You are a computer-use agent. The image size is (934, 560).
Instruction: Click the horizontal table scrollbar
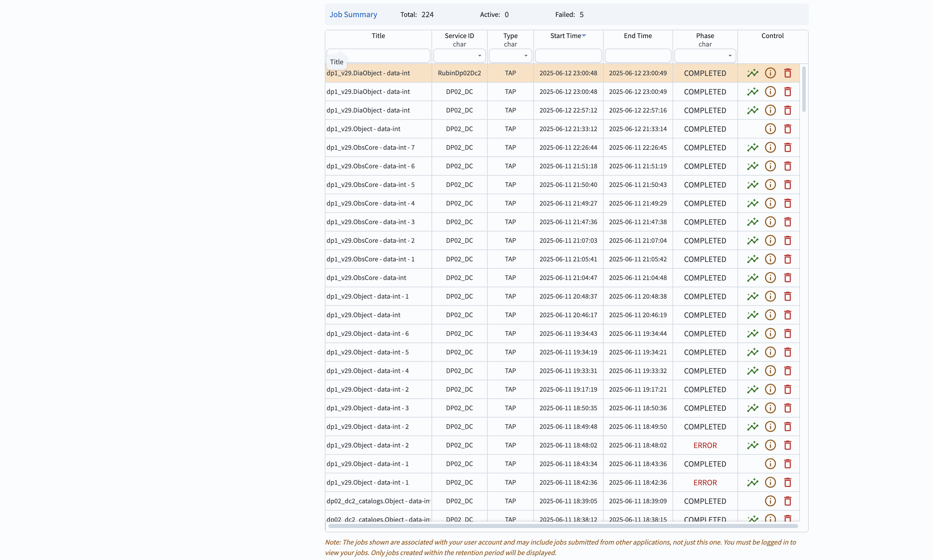(x=562, y=526)
